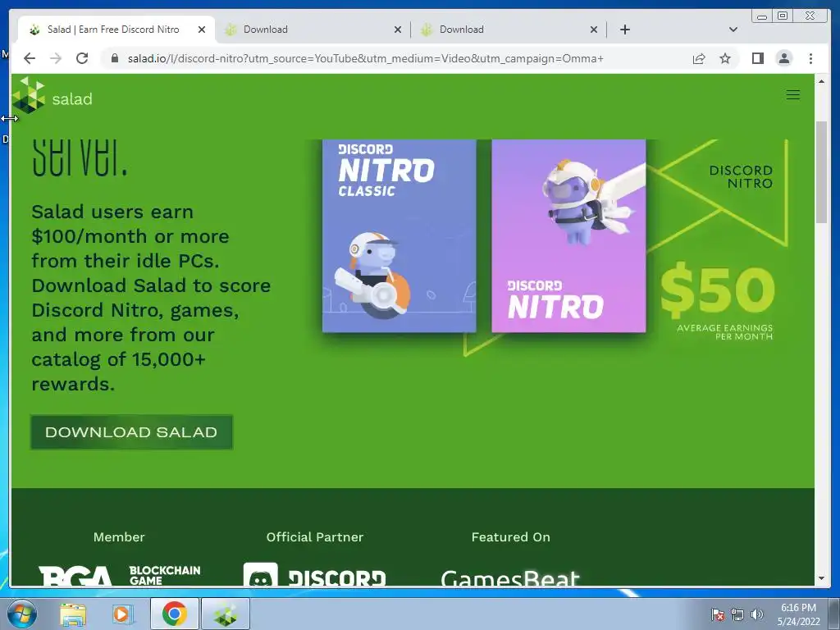This screenshot has width=840, height=630.
Task: Click the address bar URL
Action: click(365, 58)
